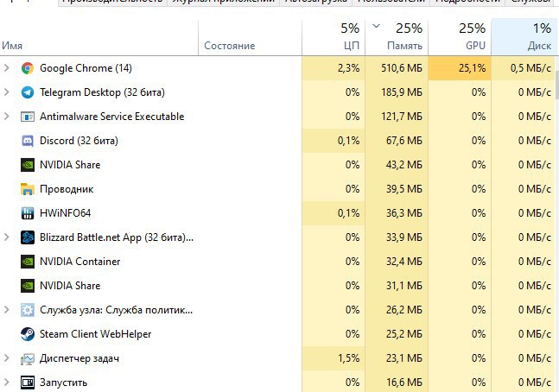Click Диспетчер задач 1,5% CPU cell
The width and height of the screenshot is (559, 392).
(x=333, y=358)
